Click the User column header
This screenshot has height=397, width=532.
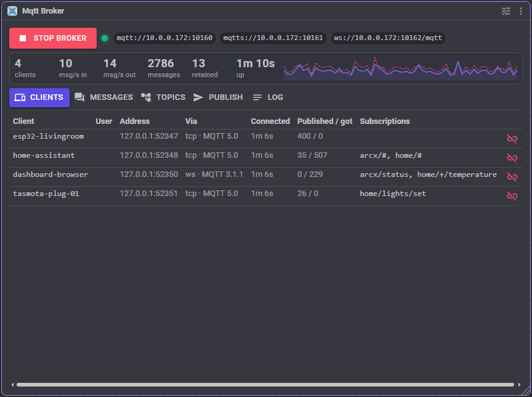coord(104,121)
